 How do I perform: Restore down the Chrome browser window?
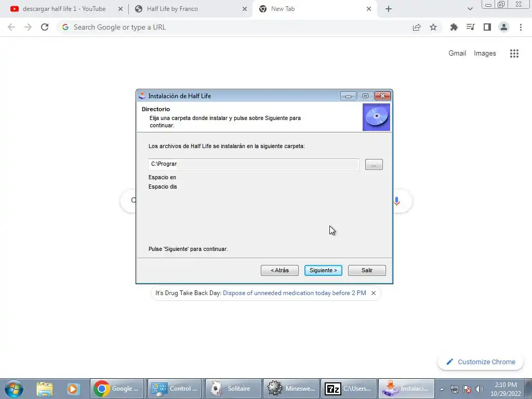[501, 4]
